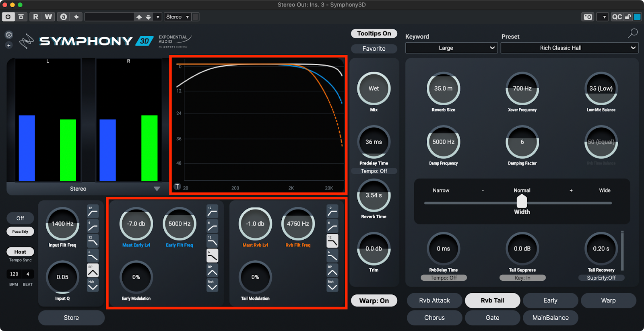Click the preset search magnifier icon
644x331 pixels.
(x=633, y=33)
